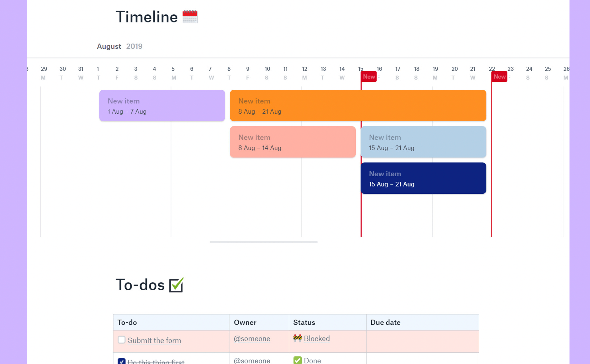Select the purple item 1 Aug – 7 Aug

pyautogui.click(x=162, y=105)
